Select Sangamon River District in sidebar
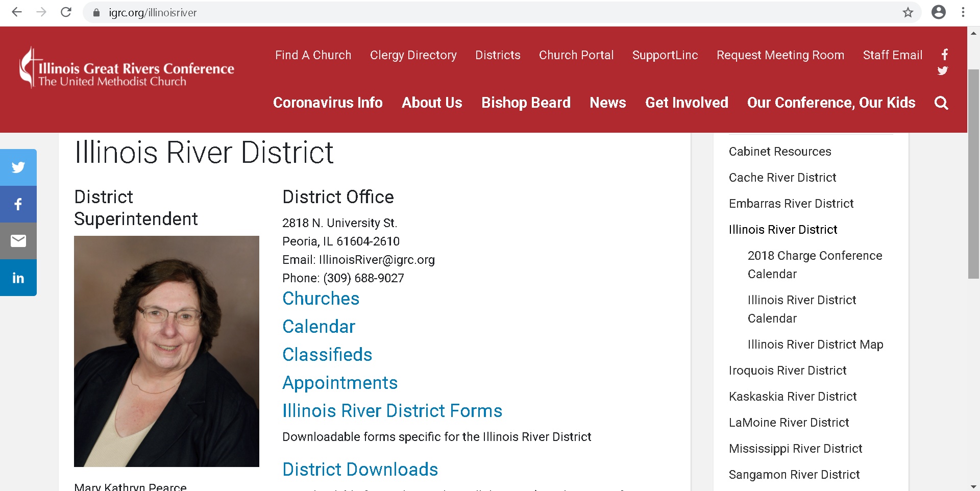The width and height of the screenshot is (980, 491). point(794,475)
